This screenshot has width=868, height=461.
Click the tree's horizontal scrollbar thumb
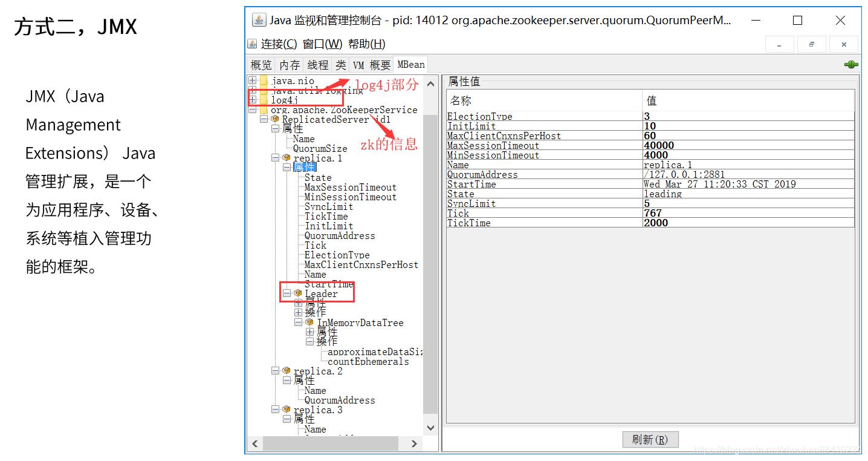(331, 443)
